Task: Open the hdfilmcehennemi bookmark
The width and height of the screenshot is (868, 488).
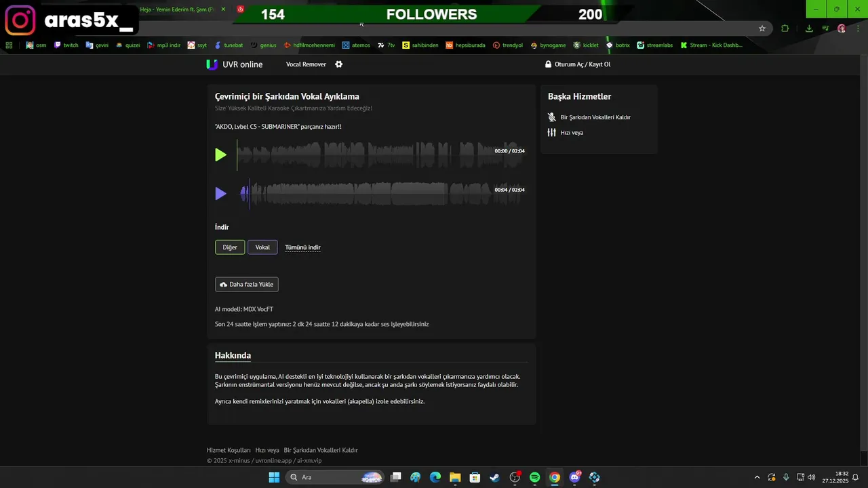Action: 310,45
